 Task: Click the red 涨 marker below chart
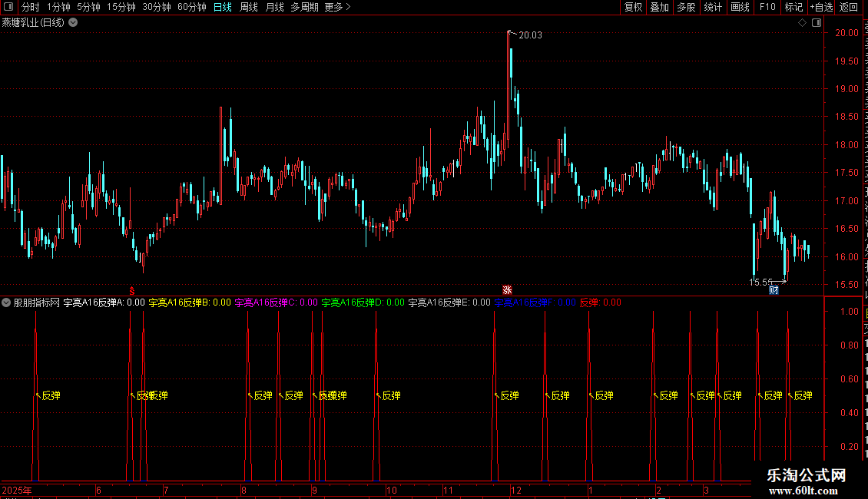tap(507, 290)
